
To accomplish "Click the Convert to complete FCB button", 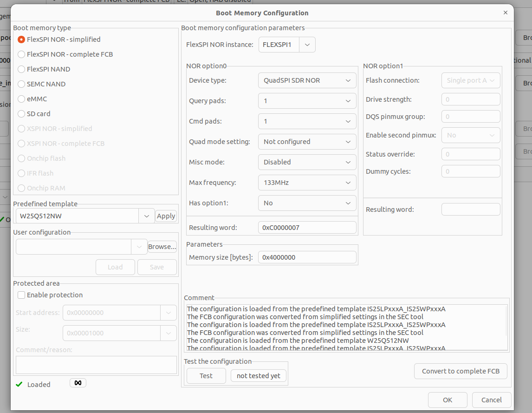I will pos(461,371).
